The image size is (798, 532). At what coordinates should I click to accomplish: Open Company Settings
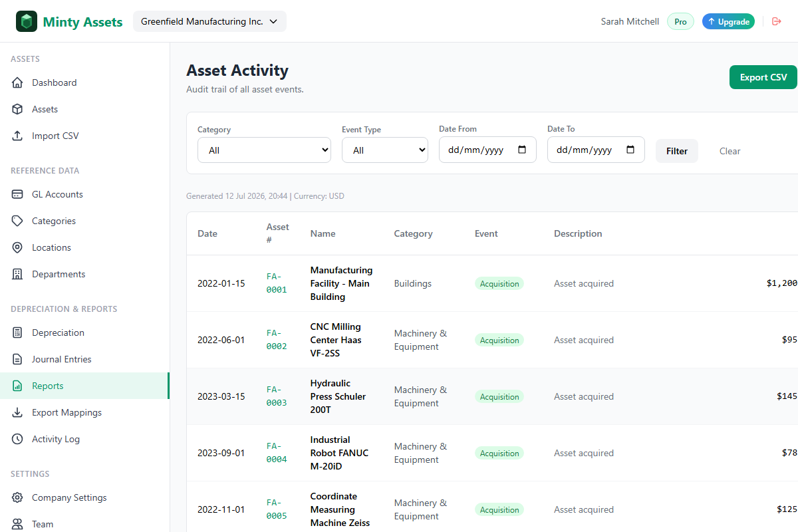tap(85, 497)
